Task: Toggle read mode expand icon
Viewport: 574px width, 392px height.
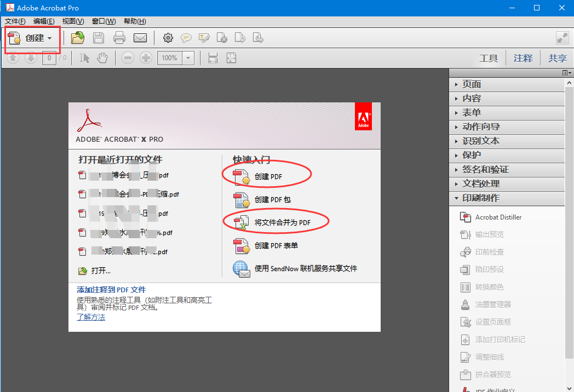Action: click(x=562, y=38)
